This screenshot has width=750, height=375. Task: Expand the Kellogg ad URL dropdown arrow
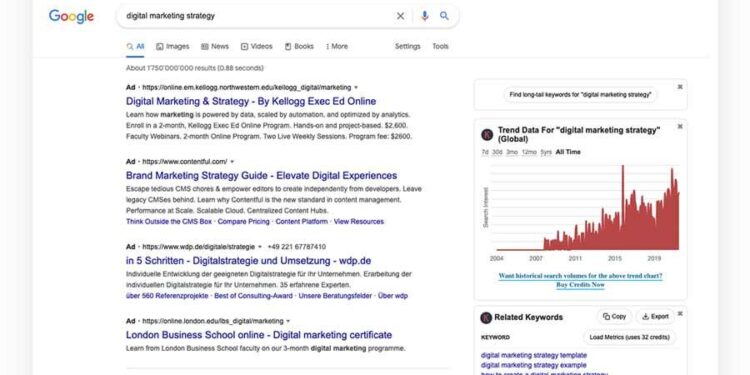[x=356, y=88]
